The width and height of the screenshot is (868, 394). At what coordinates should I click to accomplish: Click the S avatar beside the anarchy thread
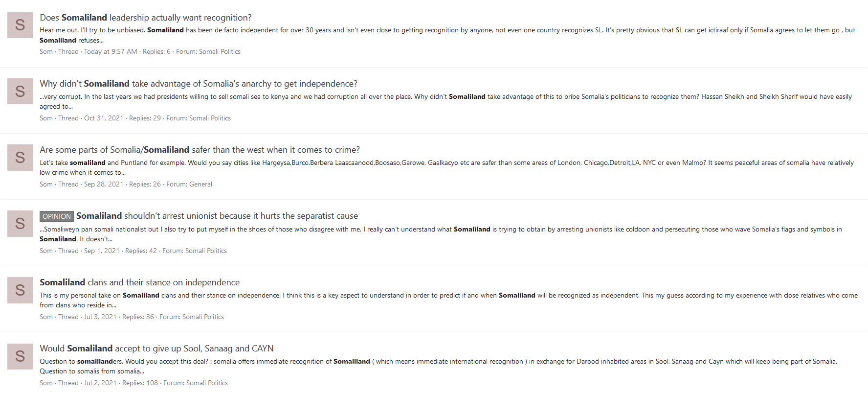(x=20, y=91)
